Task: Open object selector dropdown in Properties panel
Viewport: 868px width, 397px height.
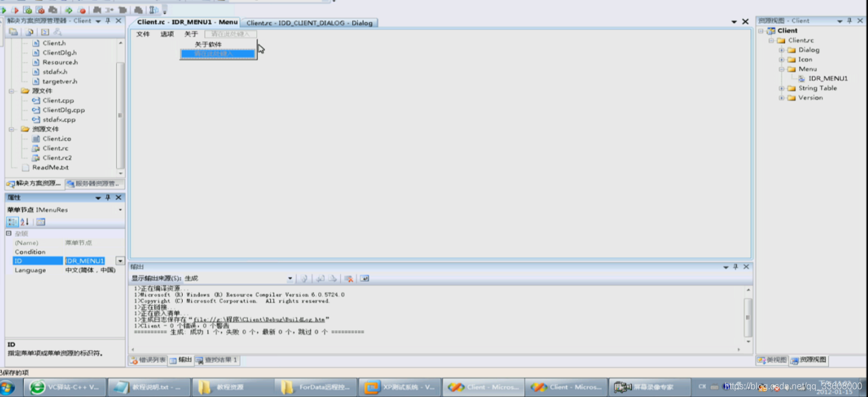Action: tap(120, 210)
